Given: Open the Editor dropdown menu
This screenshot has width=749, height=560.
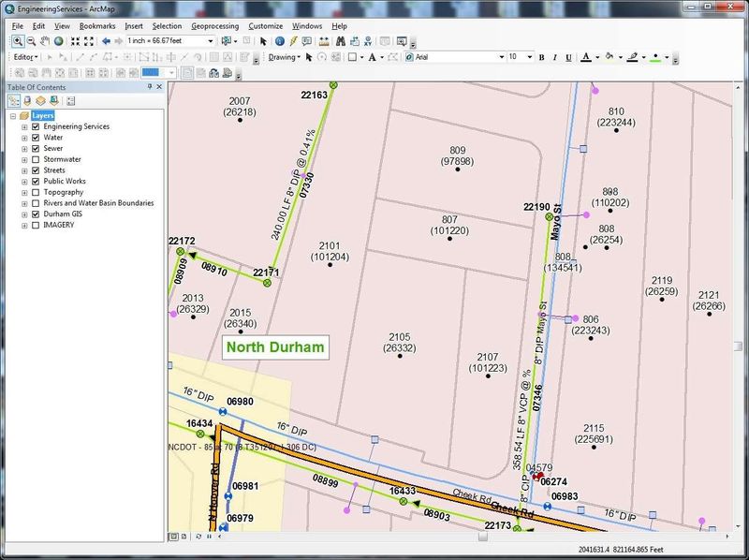Looking at the screenshot, I should tap(25, 57).
